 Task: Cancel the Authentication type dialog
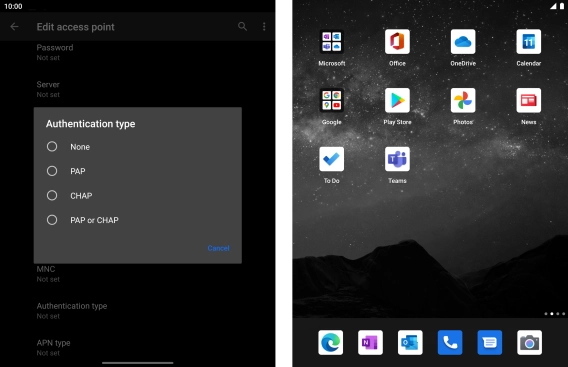[218, 248]
